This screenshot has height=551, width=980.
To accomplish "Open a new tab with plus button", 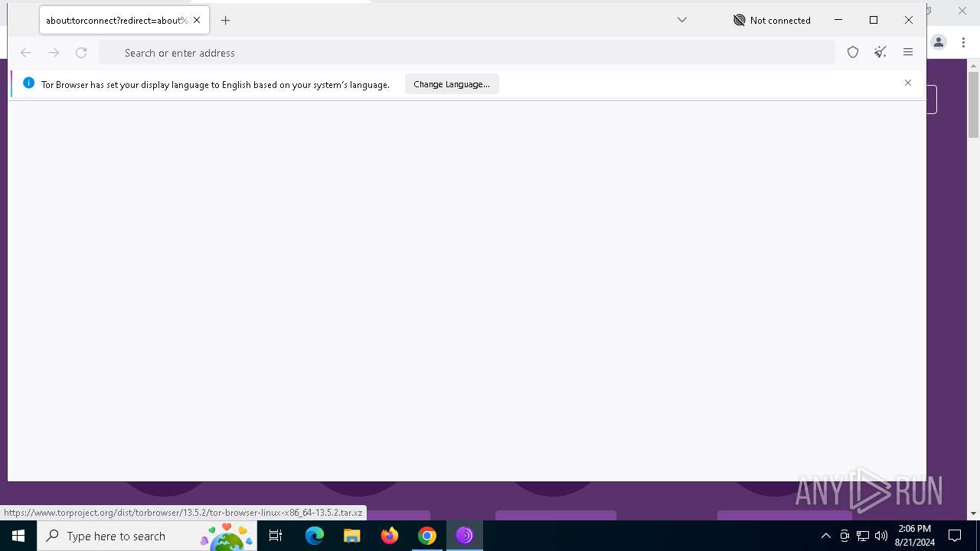I will tap(225, 21).
